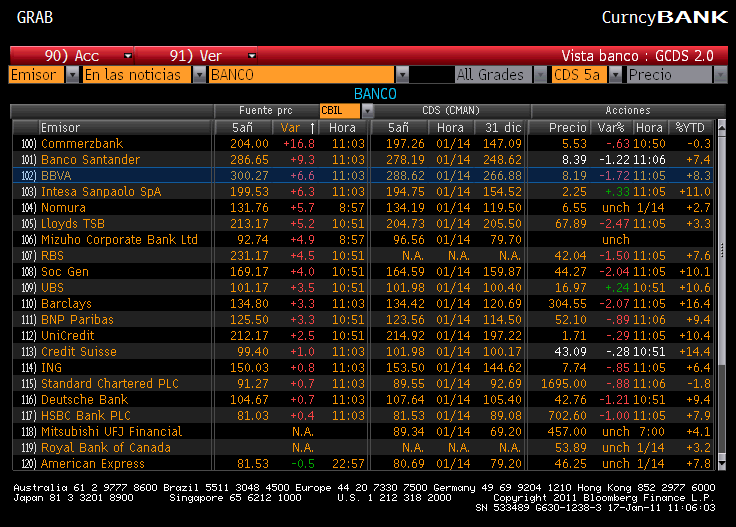Open issuer 104) Nomura

(63, 207)
